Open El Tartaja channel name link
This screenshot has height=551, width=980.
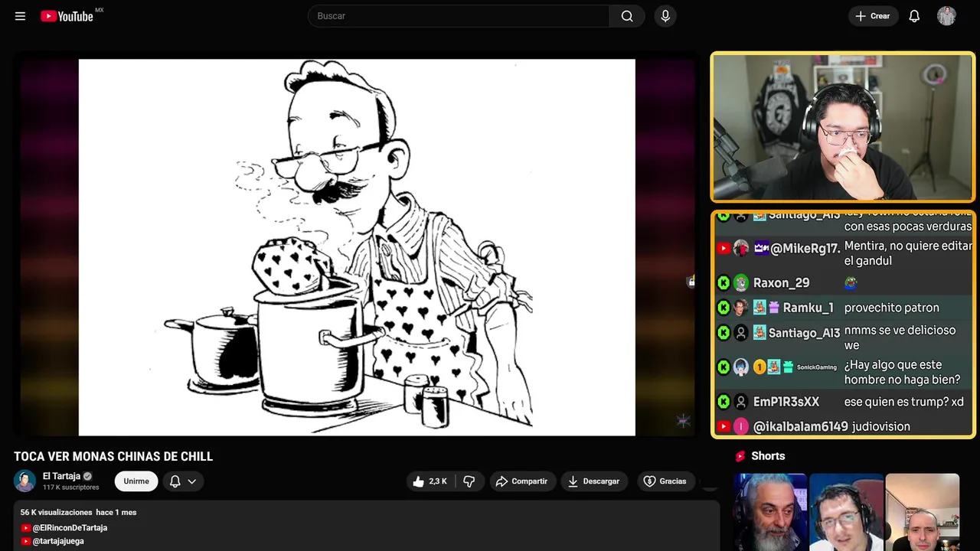point(61,476)
